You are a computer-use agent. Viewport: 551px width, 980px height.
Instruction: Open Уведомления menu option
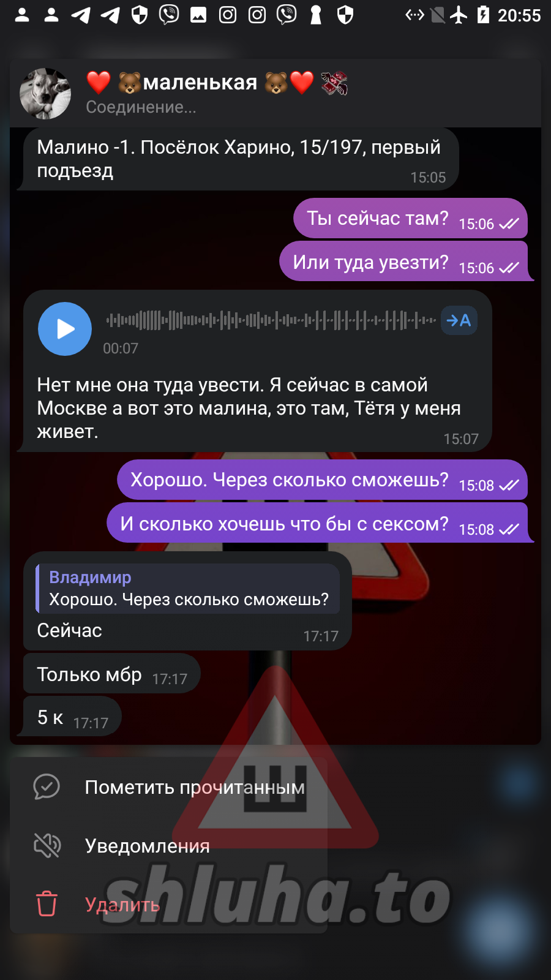[x=168, y=846]
